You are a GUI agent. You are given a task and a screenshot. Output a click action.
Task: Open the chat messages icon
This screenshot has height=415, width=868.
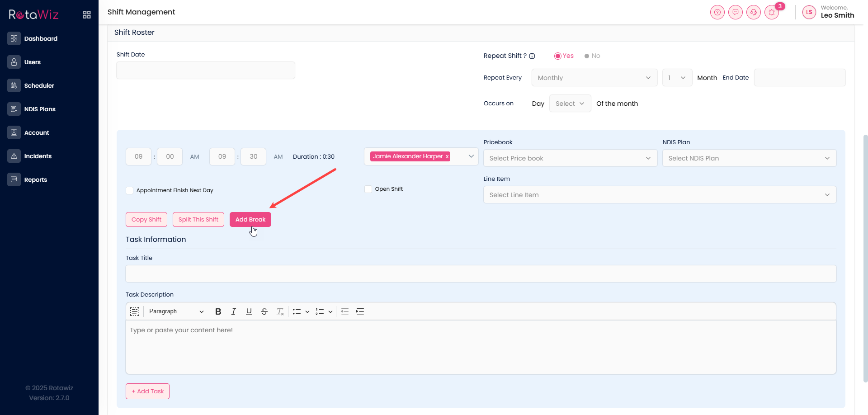pos(735,12)
